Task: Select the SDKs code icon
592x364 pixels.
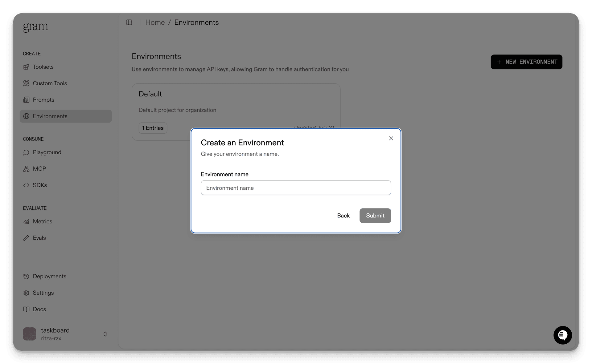Action: click(x=27, y=185)
